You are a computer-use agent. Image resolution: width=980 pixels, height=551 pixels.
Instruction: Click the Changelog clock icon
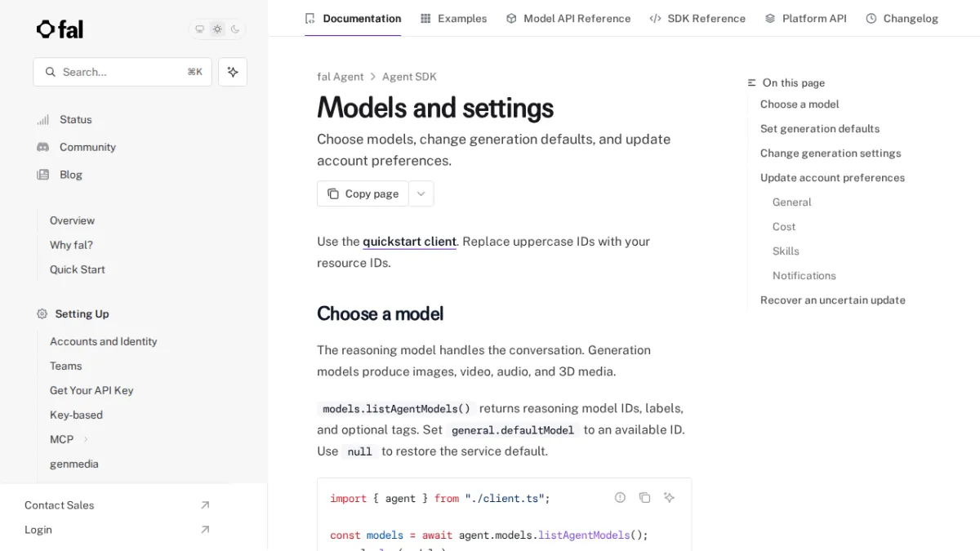click(871, 18)
